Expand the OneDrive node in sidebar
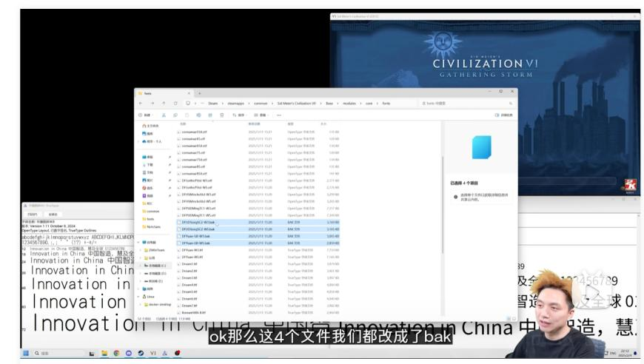Viewport: 644px width, 364px height. tap(138, 141)
